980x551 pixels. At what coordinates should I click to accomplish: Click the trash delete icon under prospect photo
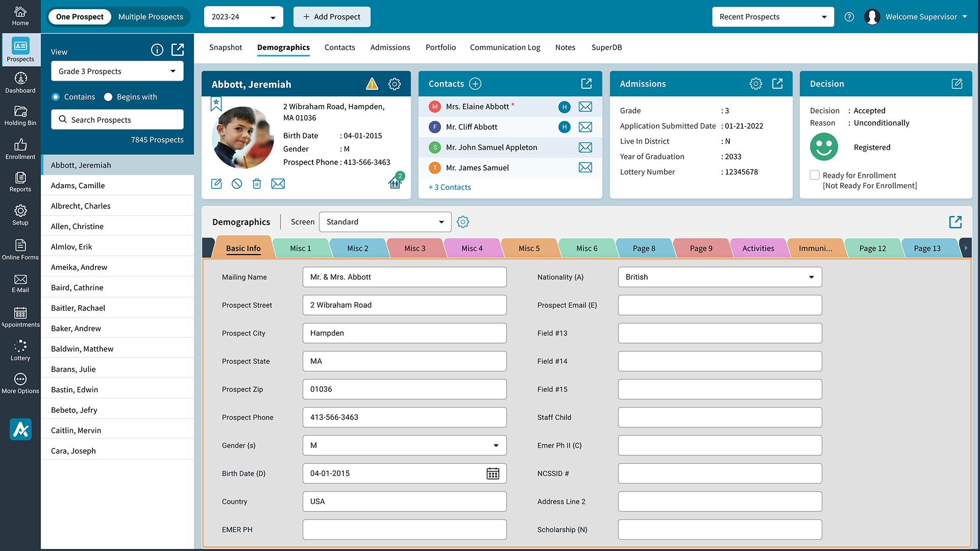click(257, 184)
